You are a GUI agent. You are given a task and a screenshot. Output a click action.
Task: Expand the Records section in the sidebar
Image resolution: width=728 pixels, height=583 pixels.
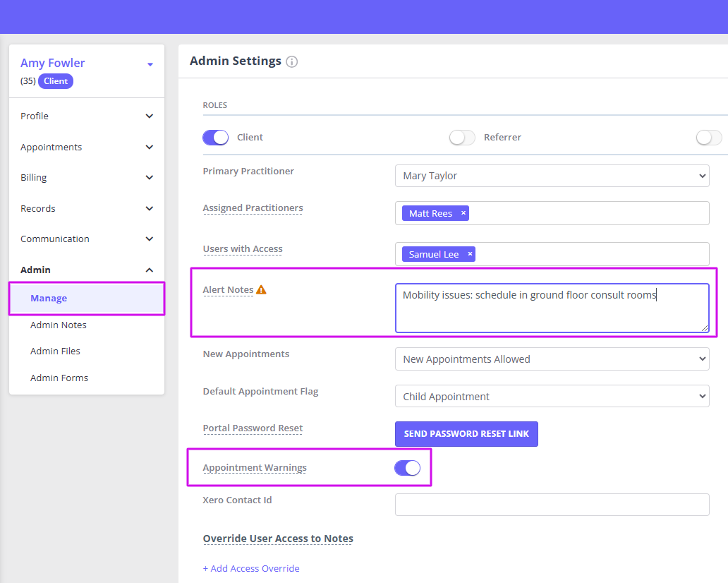pos(86,208)
